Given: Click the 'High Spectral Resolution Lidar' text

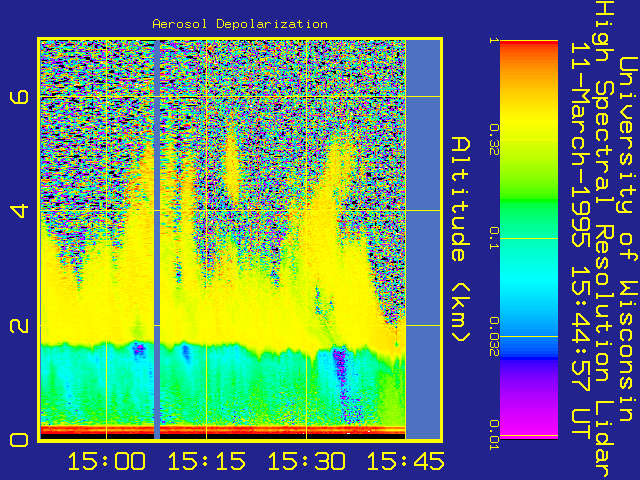Looking at the screenshot, I should coord(605,240).
